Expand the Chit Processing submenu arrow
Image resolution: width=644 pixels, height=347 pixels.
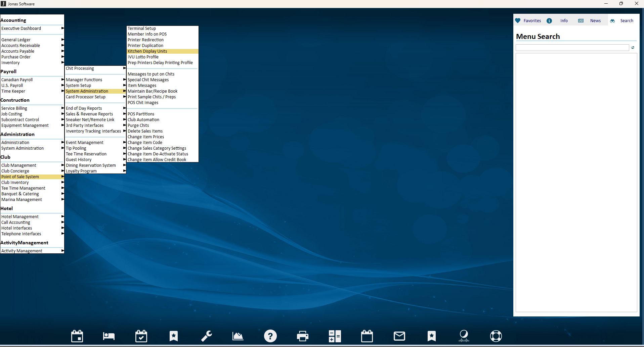point(124,68)
